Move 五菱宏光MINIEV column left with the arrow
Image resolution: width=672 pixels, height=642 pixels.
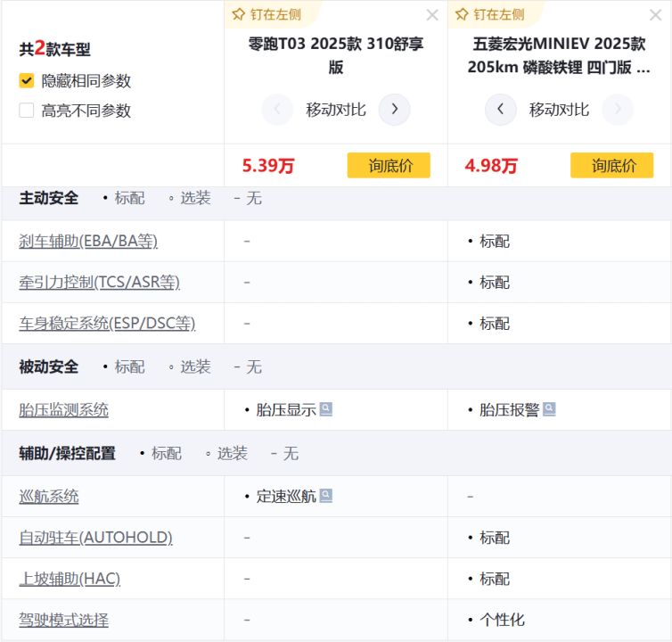(x=500, y=110)
